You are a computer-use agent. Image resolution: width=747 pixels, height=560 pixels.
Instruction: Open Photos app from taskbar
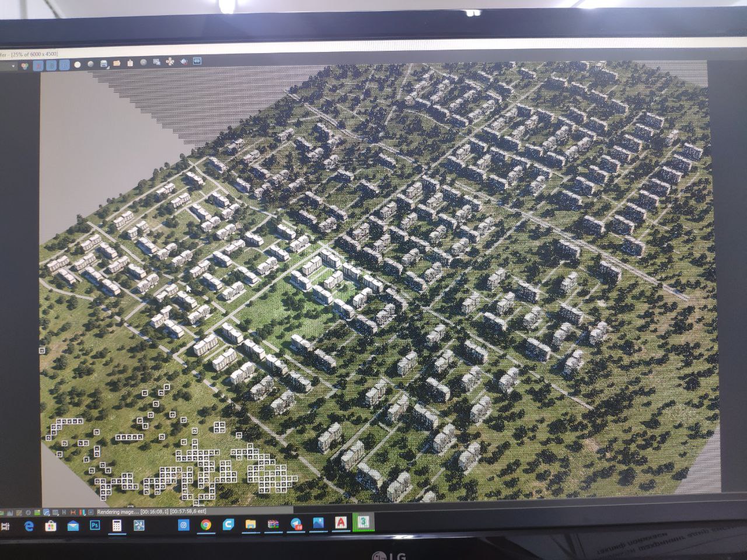pyautogui.click(x=318, y=523)
